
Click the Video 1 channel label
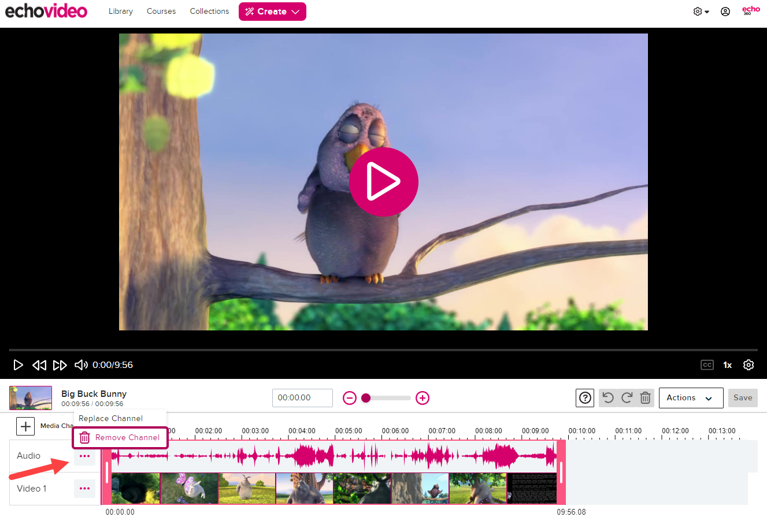(32, 489)
